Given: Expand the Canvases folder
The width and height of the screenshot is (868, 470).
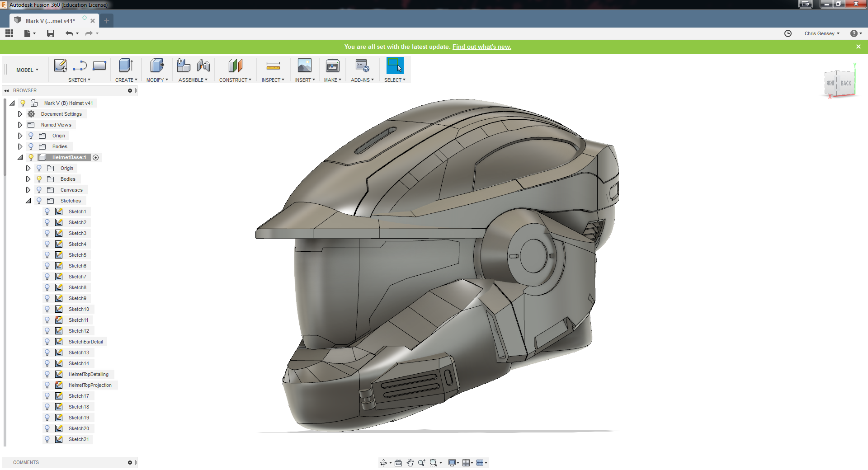Looking at the screenshot, I should [28, 190].
